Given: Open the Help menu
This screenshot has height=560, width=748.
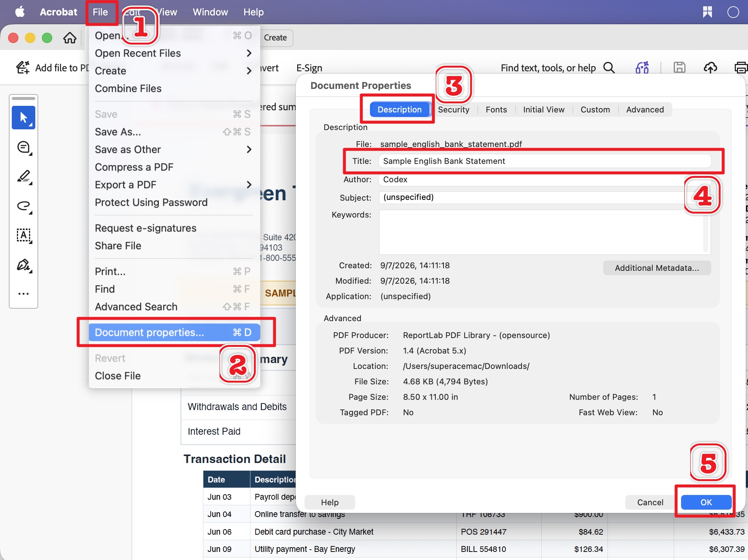Looking at the screenshot, I should tap(253, 12).
